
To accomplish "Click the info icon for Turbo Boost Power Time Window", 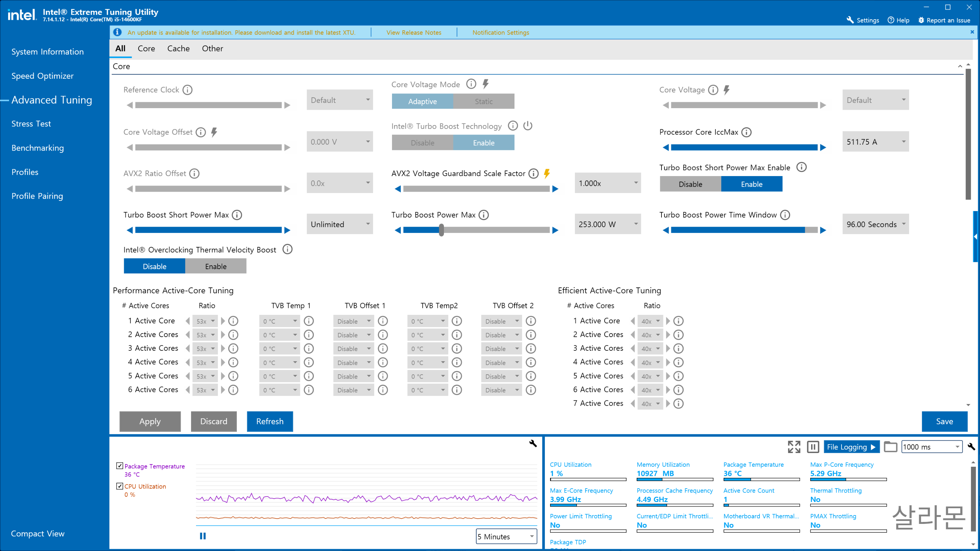I will click(785, 215).
